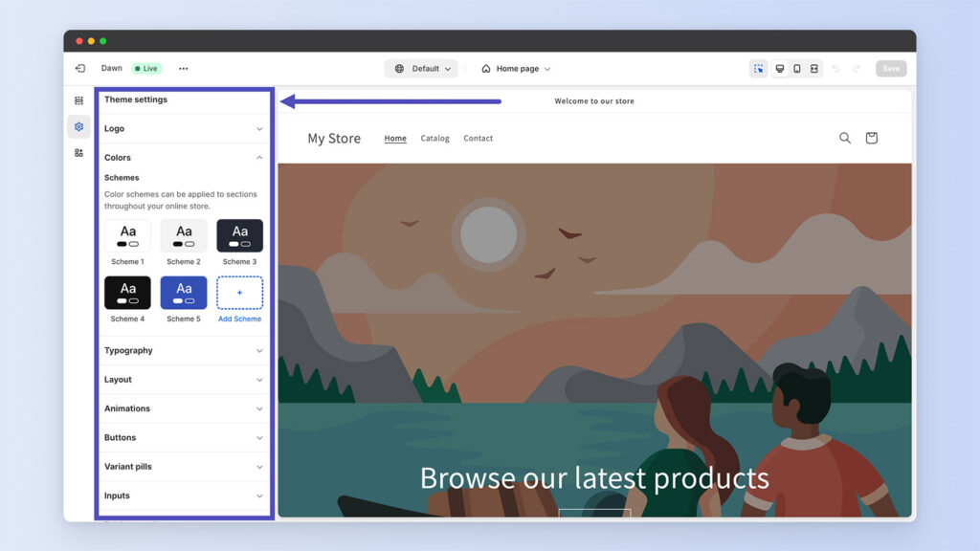
Task: Select the Theme settings gear icon
Action: (x=78, y=126)
